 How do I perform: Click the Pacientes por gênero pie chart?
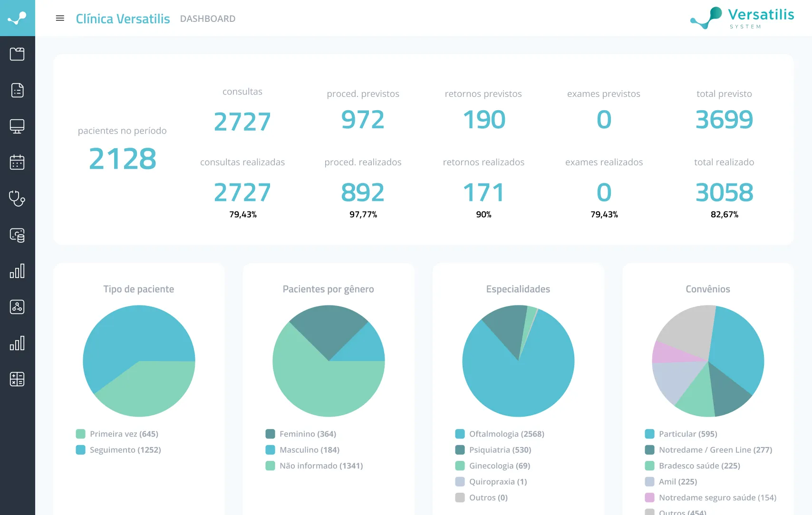point(329,361)
